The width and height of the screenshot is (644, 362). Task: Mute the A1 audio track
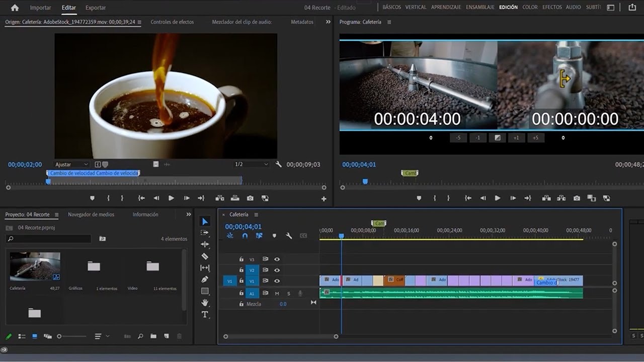[277, 293]
